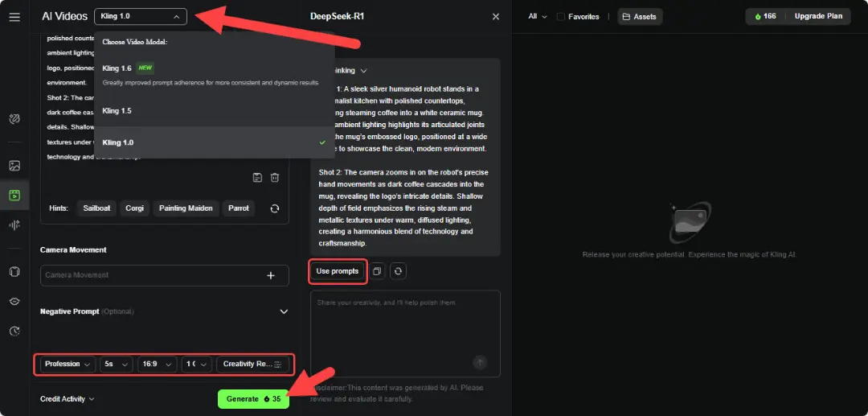Open the hamburger menu
Screen dimensions: 868x416
point(14,17)
